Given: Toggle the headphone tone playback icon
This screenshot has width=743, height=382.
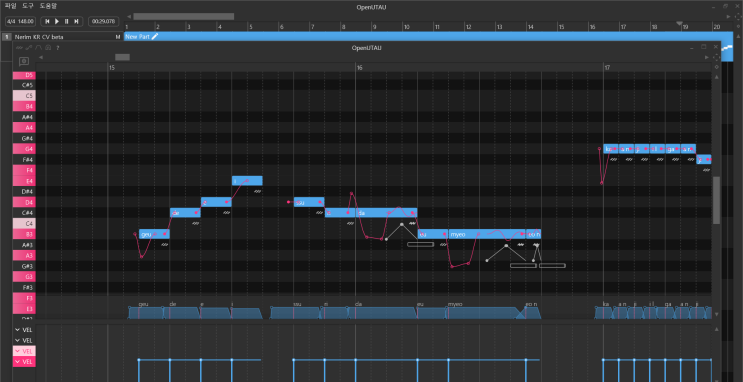Looking at the screenshot, I should (x=48, y=48).
